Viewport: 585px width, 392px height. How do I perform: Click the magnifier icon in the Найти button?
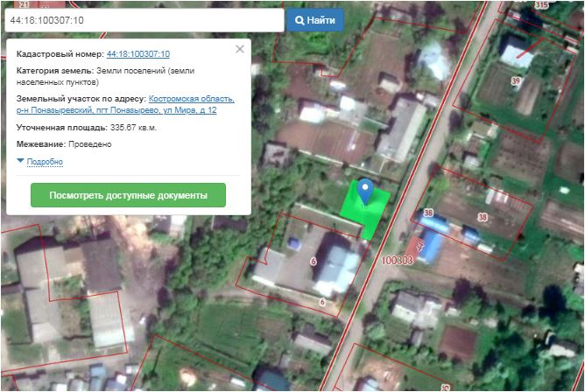300,20
